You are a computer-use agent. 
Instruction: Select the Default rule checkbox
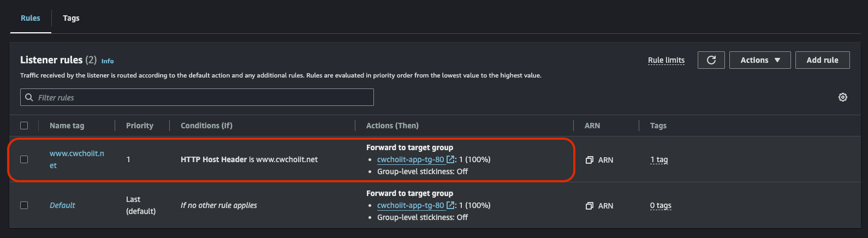tap(24, 205)
